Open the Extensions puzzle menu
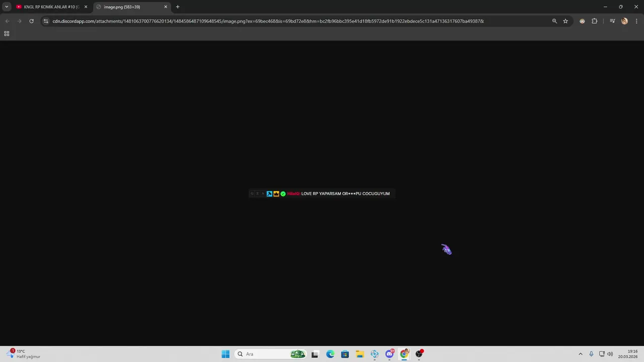 [x=594, y=21]
